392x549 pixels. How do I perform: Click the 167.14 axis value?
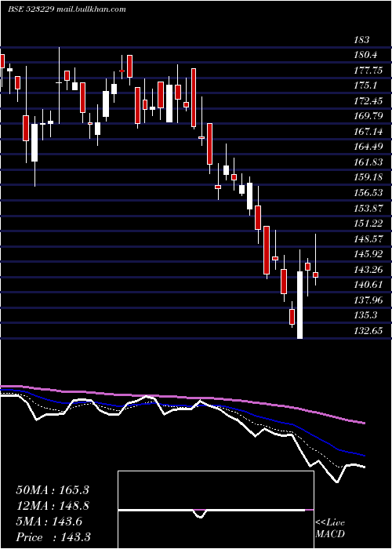click(368, 131)
